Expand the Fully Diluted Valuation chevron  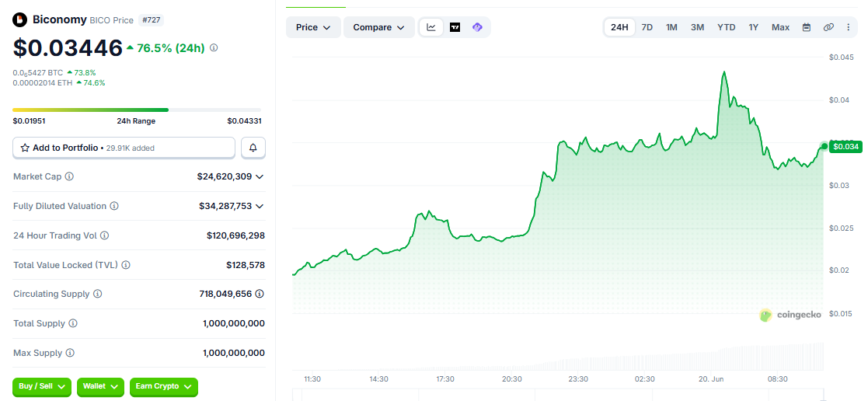coord(259,206)
